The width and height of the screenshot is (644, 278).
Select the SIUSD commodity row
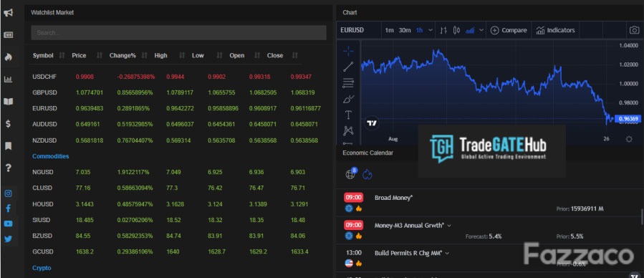point(177,220)
